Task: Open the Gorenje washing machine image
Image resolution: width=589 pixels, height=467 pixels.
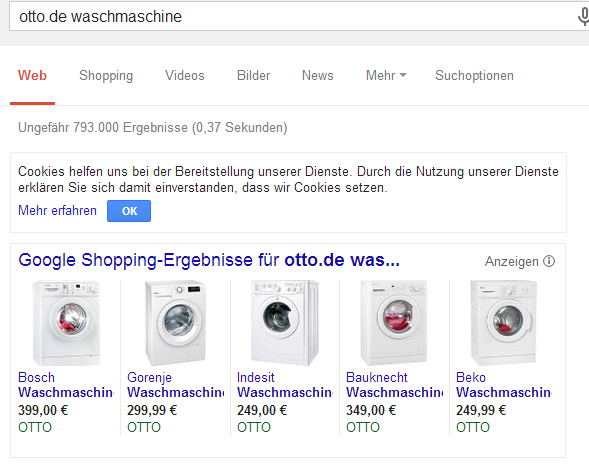Action: pos(175,323)
